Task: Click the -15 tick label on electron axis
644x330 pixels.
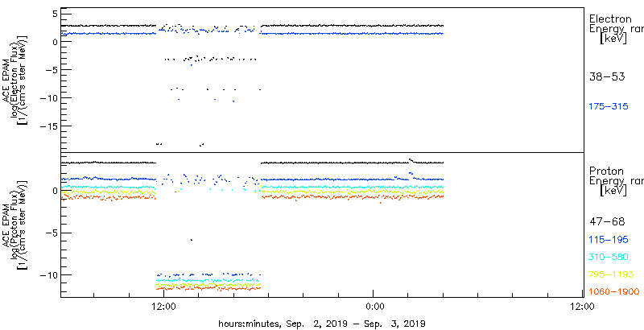Action: pos(49,126)
